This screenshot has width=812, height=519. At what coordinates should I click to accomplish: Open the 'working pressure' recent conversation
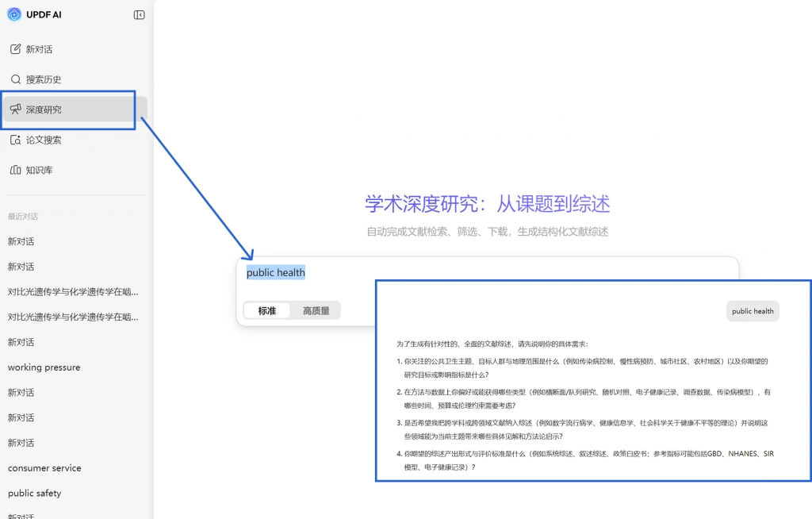44,367
